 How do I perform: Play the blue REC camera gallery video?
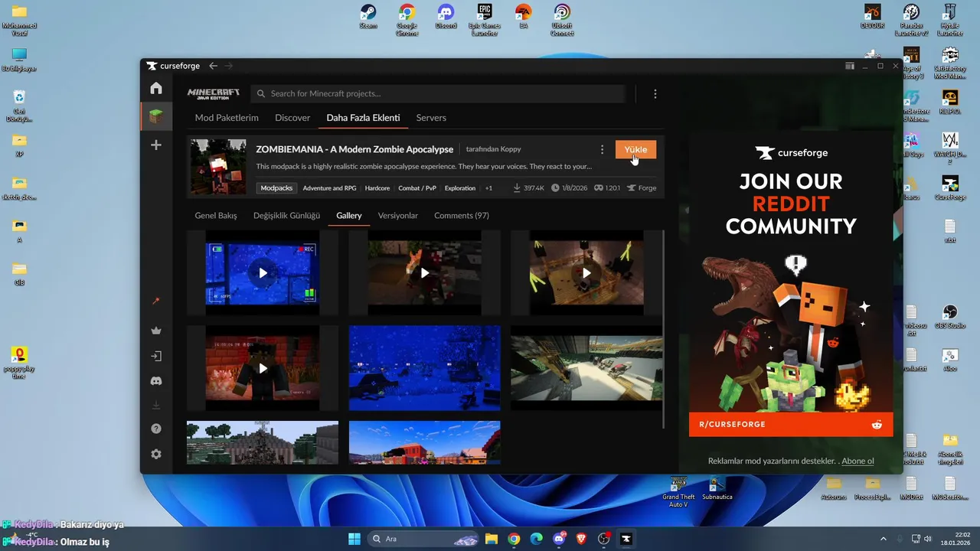pos(263,272)
